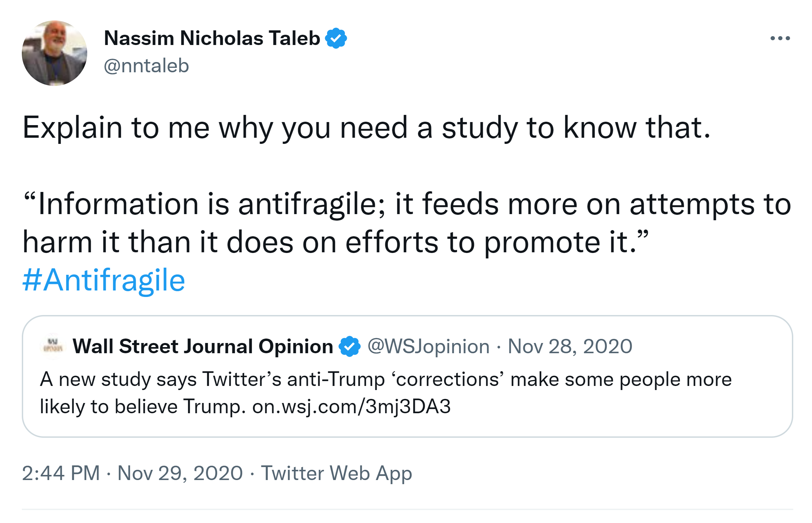Image resolution: width=812 pixels, height=523 pixels.
Task: Open the Nov 28, 2020 quoted tweet date
Action: tap(570, 346)
